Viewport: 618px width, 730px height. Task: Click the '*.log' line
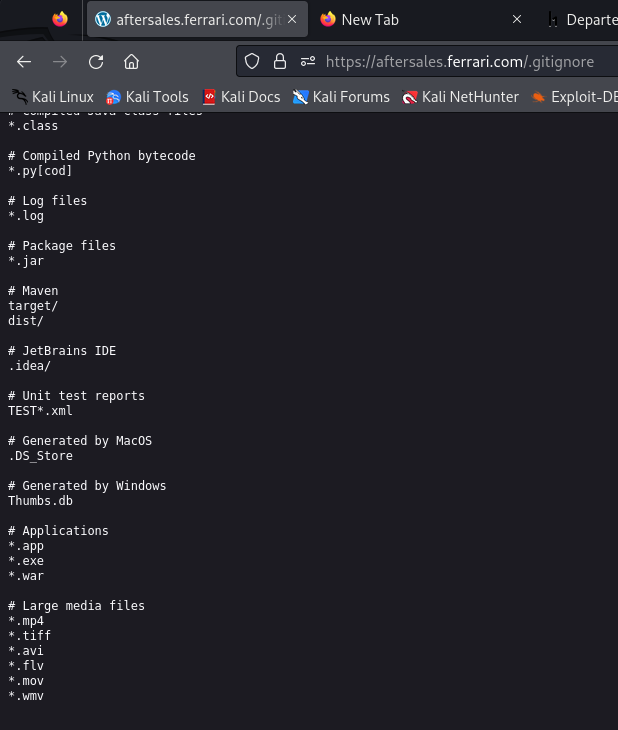tap(26, 216)
